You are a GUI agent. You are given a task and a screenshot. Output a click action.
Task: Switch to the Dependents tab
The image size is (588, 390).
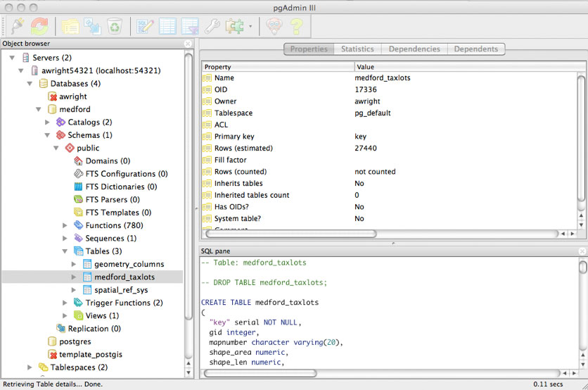click(475, 49)
